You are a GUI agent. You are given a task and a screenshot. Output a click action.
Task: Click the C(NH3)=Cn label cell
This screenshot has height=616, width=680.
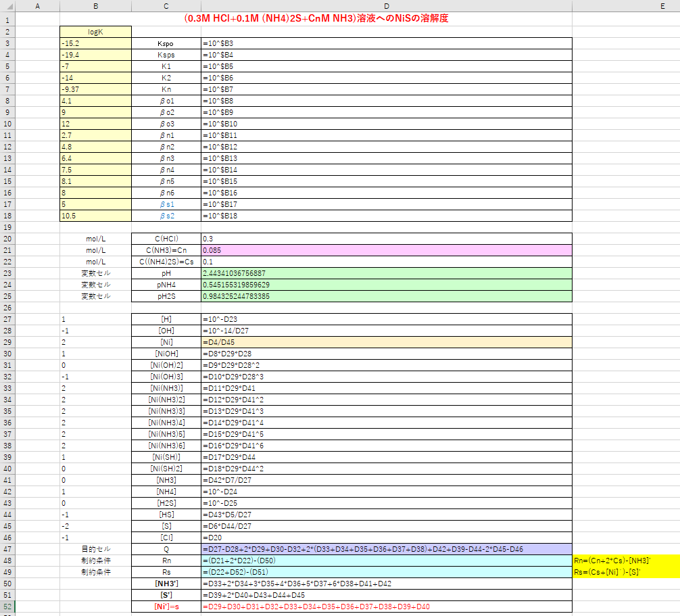point(166,250)
